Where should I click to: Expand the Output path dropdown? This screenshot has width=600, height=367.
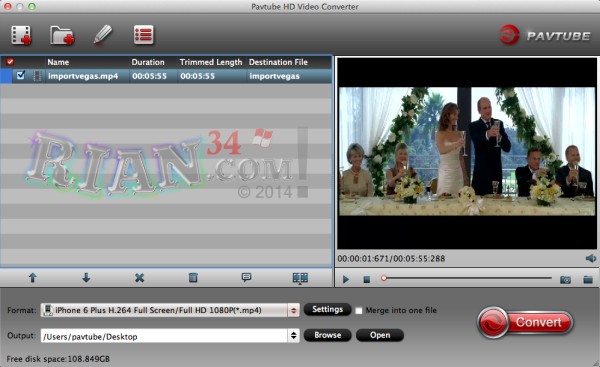click(293, 336)
